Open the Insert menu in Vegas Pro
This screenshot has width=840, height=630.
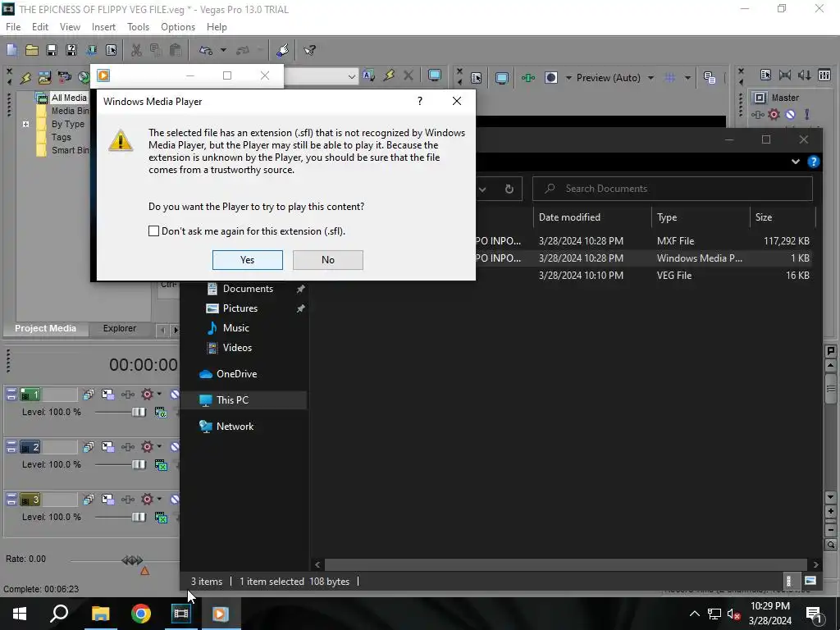click(x=103, y=27)
